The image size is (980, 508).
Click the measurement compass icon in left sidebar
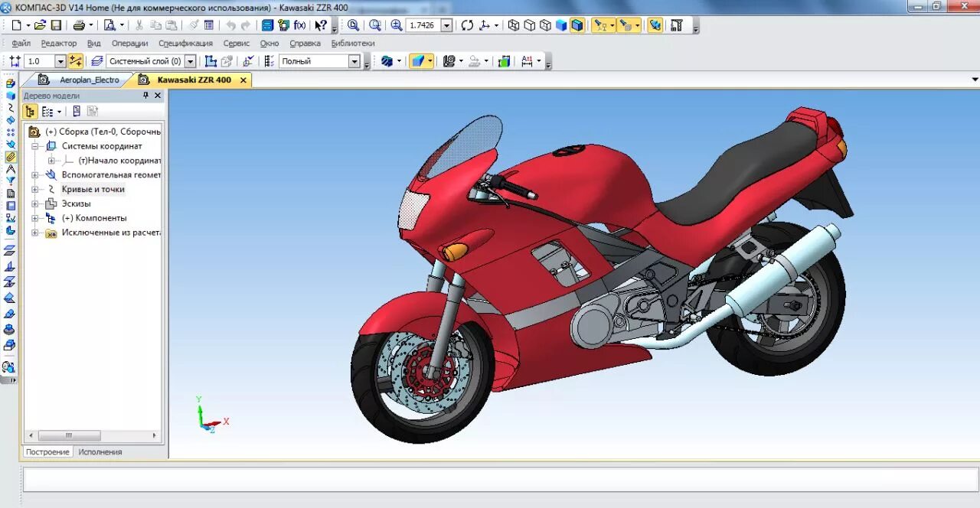coord(10,169)
